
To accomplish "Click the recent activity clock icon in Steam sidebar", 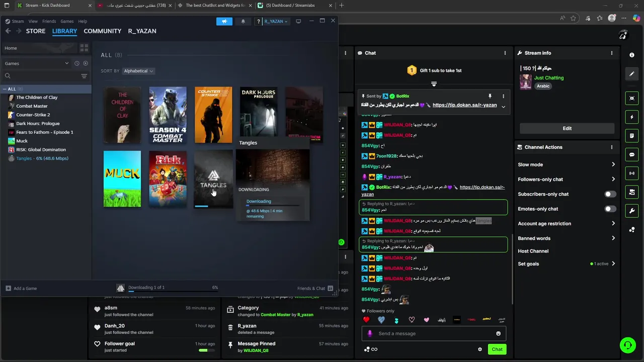I will pyautogui.click(x=76, y=63).
